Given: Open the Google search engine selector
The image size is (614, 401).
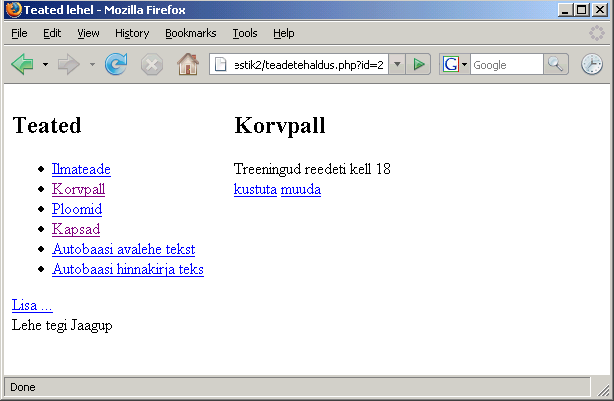Looking at the screenshot, I should pos(455,64).
